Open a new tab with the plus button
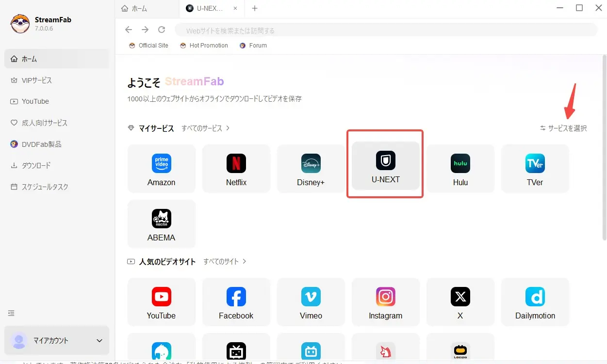607x364 pixels. coord(255,8)
